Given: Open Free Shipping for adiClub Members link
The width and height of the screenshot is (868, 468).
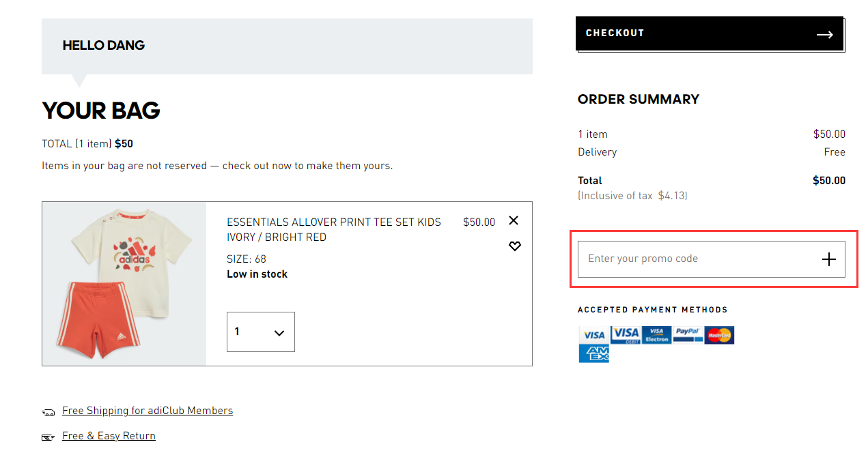Looking at the screenshot, I should [x=148, y=411].
